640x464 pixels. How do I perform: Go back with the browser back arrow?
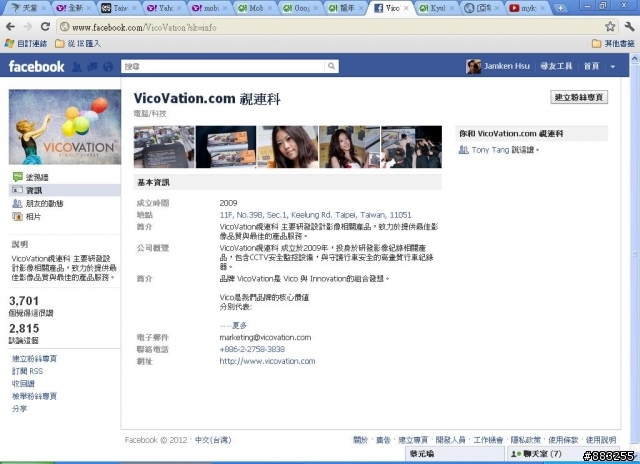pos(11,27)
